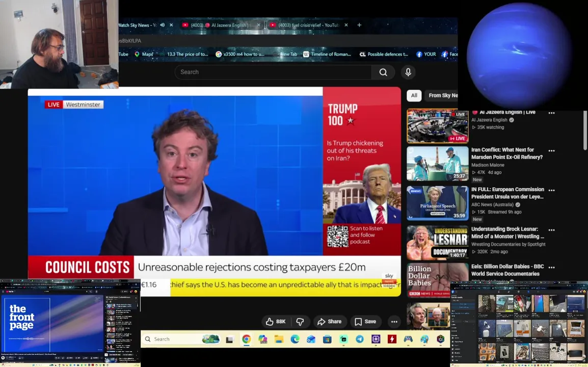This screenshot has height=367, width=588.
Task: Open Task View on the taskbar
Action: [229, 339]
